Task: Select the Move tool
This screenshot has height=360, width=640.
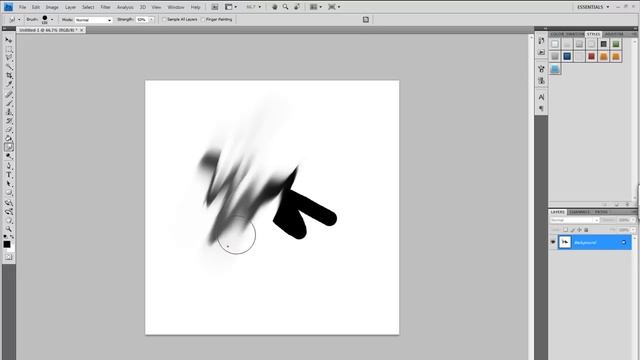Action: [9, 40]
